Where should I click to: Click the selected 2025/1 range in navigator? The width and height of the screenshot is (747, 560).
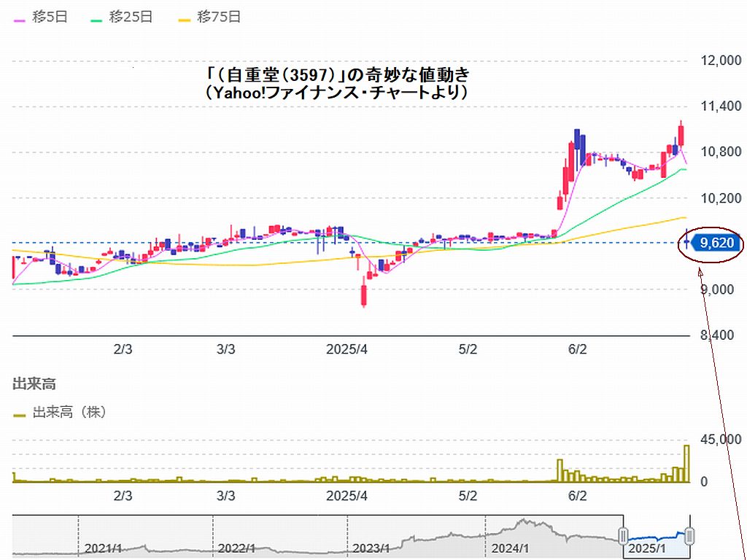click(656, 536)
